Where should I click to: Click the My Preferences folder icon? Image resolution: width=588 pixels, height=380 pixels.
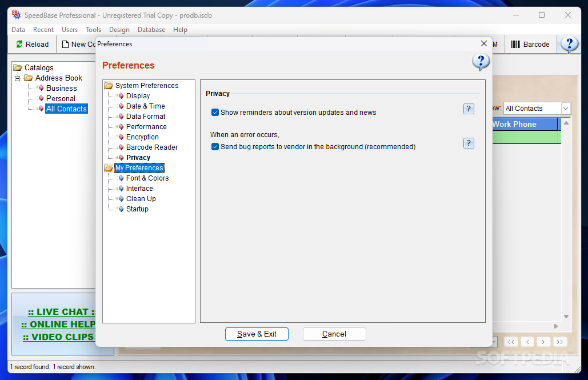tap(109, 168)
